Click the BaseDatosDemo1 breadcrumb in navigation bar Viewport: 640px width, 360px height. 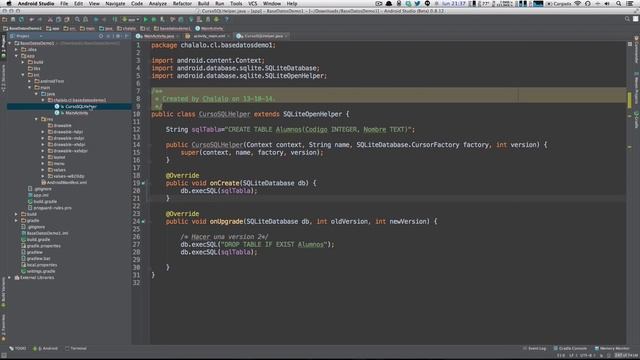[x=22, y=29]
